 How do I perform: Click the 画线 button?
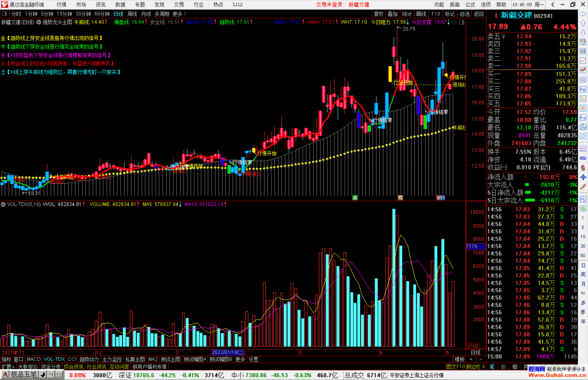pyautogui.click(x=421, y=14)
